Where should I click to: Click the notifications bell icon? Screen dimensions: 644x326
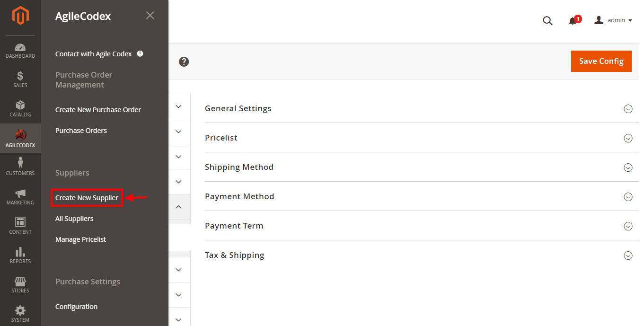click(573, 21)
